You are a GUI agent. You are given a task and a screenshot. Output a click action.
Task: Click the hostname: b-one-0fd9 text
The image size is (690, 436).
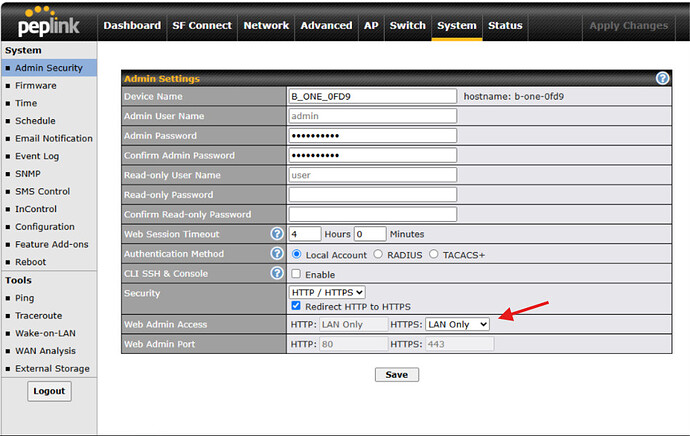pyautogui.click(x=514, y=96)
